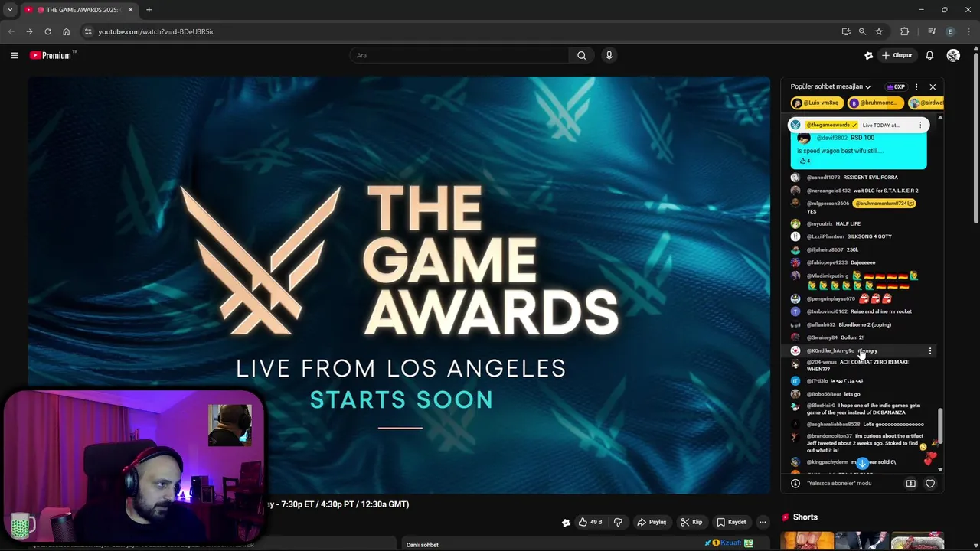
Task: Click the @myoutrix HALF LIFE message
Action: pyautogui.click(x=858, y=224)
